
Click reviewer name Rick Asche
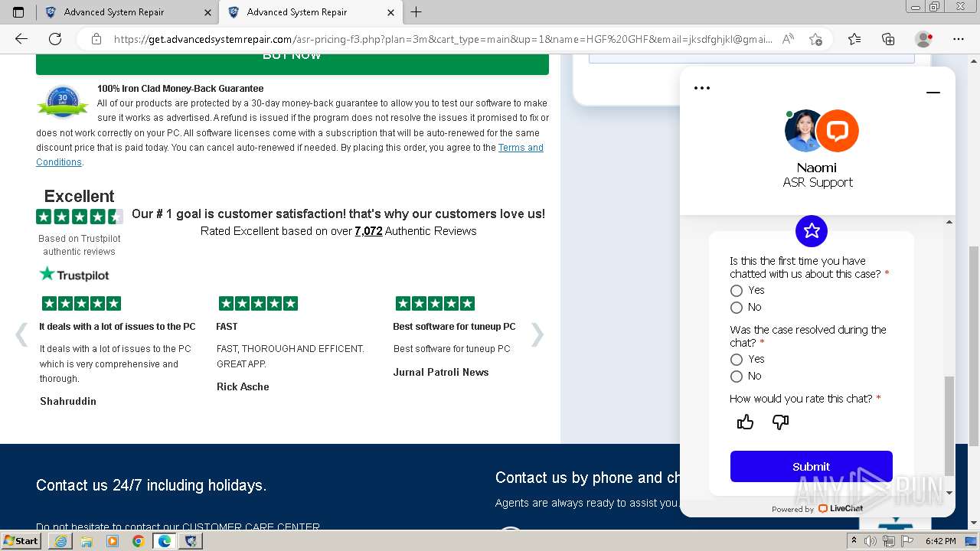pos(243,387)
